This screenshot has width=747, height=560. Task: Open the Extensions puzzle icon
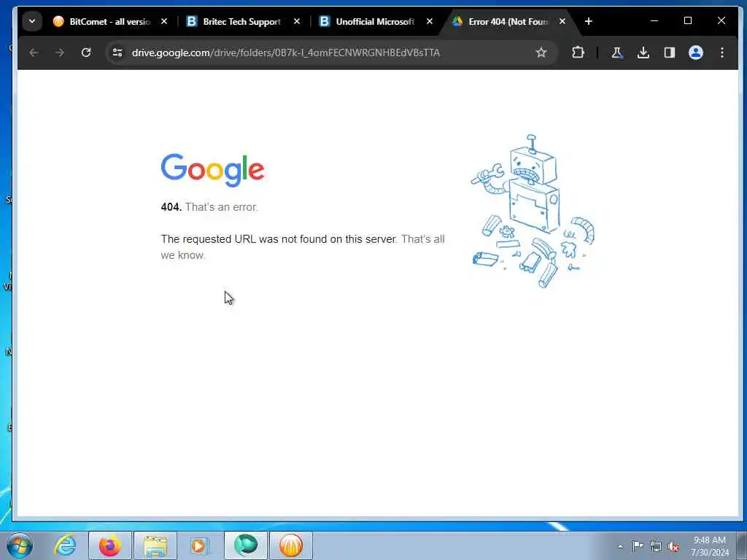tap(578, 52)
